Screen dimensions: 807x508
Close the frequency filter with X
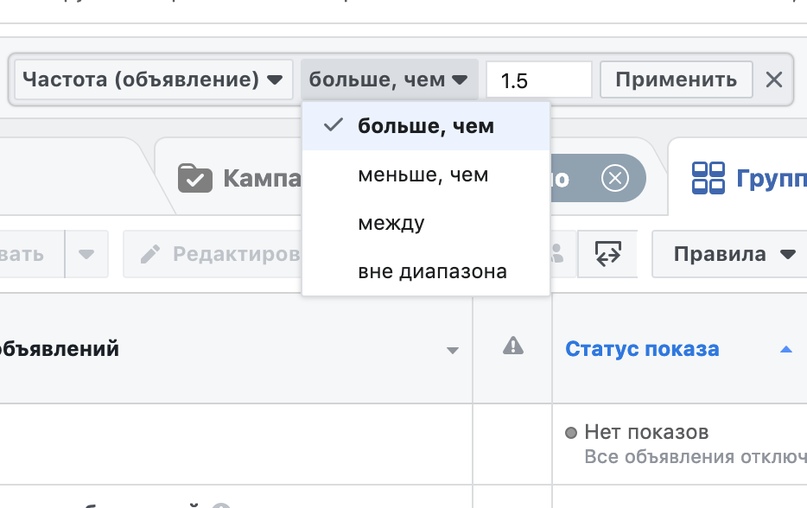click(774, 80)
